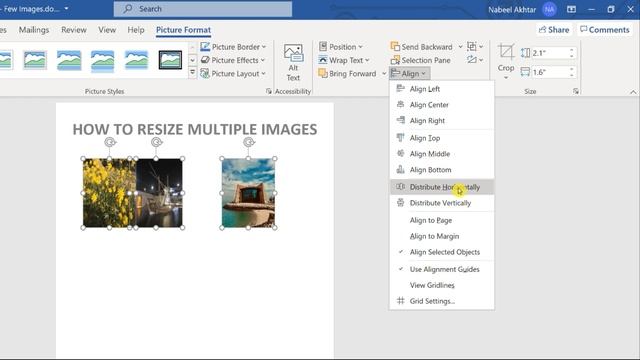Select the adobe building image
The height and width of the screenshot is (360, 640).
point(248,193)
